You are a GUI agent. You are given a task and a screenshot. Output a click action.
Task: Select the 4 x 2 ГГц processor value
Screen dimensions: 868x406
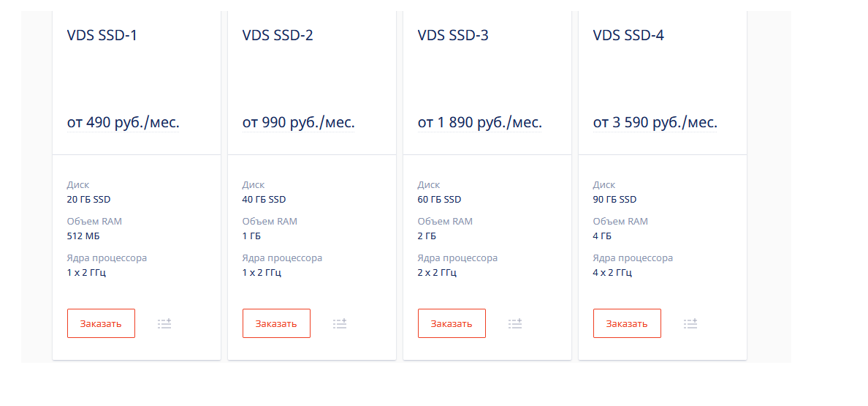point(613,273)
